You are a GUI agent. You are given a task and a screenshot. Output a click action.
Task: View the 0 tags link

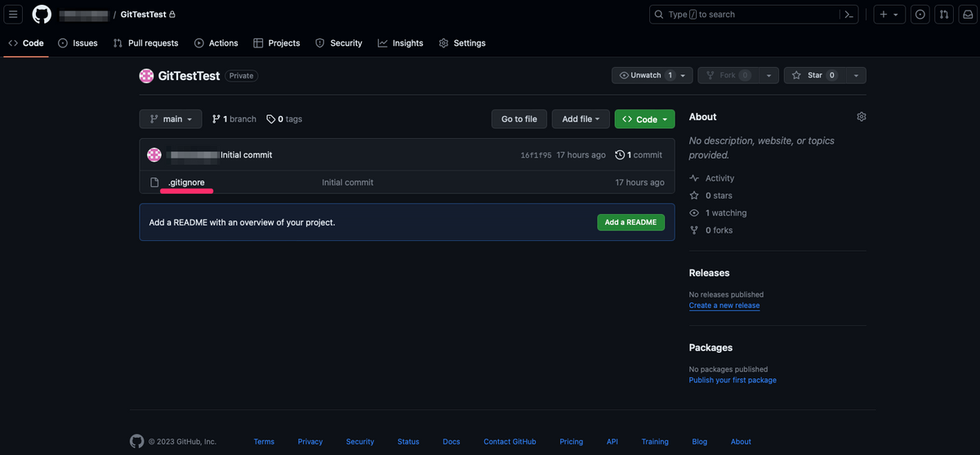point(284,119)
